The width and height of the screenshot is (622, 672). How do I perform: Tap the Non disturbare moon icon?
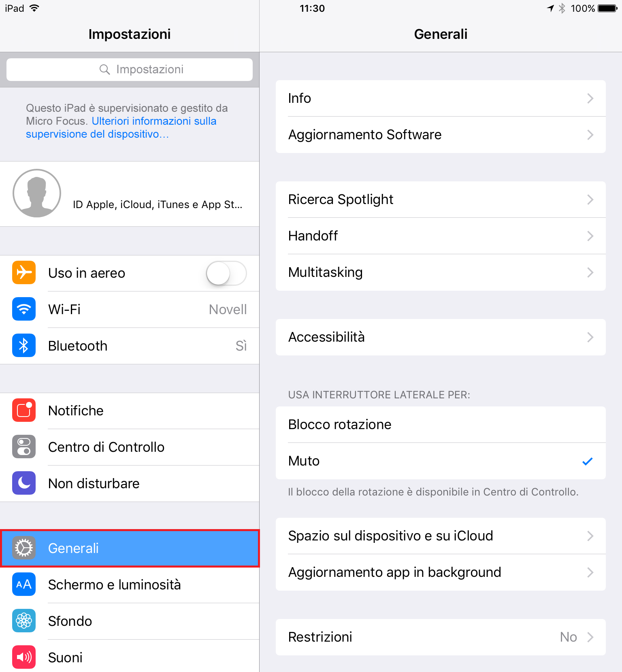tap(24, 483)
